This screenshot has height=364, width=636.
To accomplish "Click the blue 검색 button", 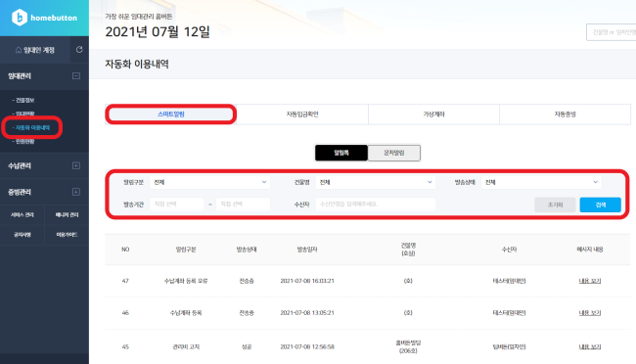I will pyautogui.click(x=601, y=205).
